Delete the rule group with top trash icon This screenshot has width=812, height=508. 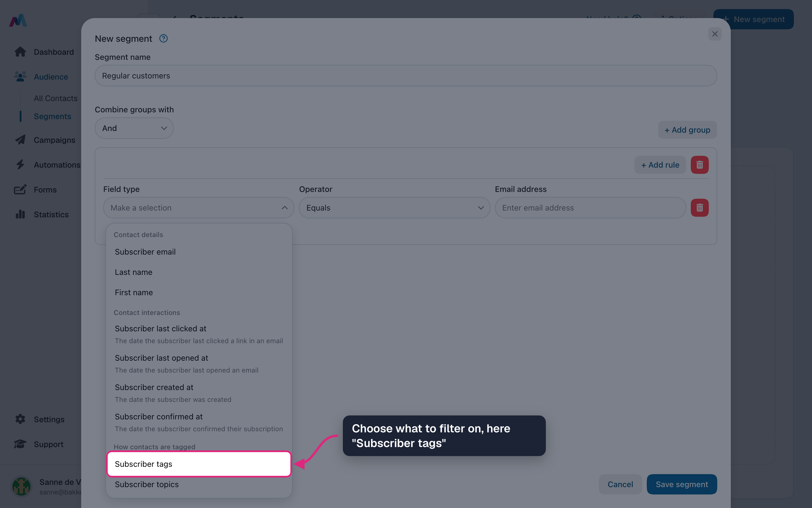pyautogui.click(x=700, y=165)
